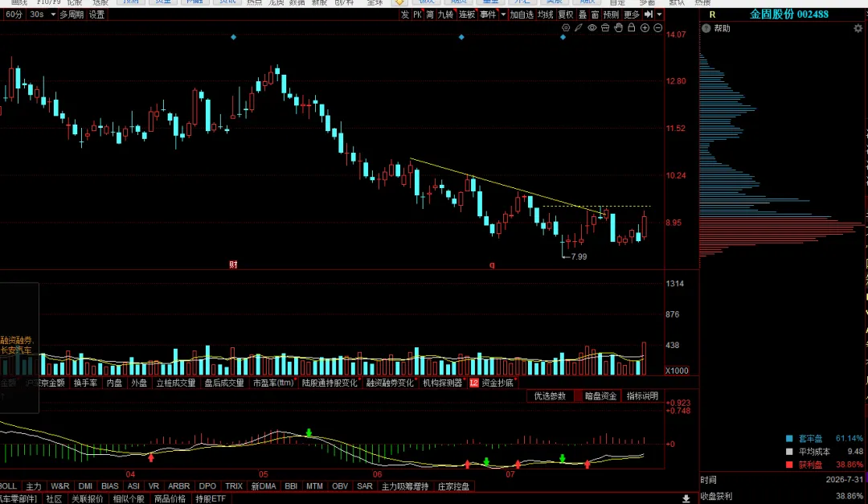Switch to the W&R indicator
Image resolution: width=868 pixels, height=504 pixels.
point(60,486)
